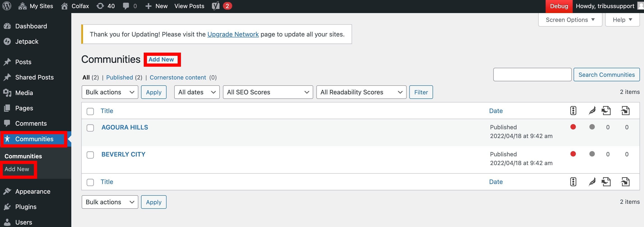This screenshot has width=644, height=227.
Task: Open the WordPress logo menu
Action: (7, 6)
